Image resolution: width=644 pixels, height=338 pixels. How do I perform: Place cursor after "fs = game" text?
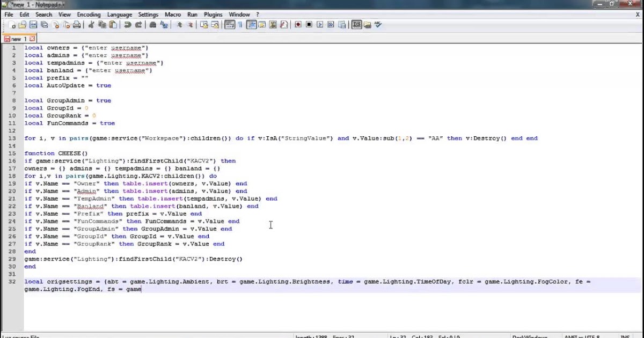[x=142, y=289]
